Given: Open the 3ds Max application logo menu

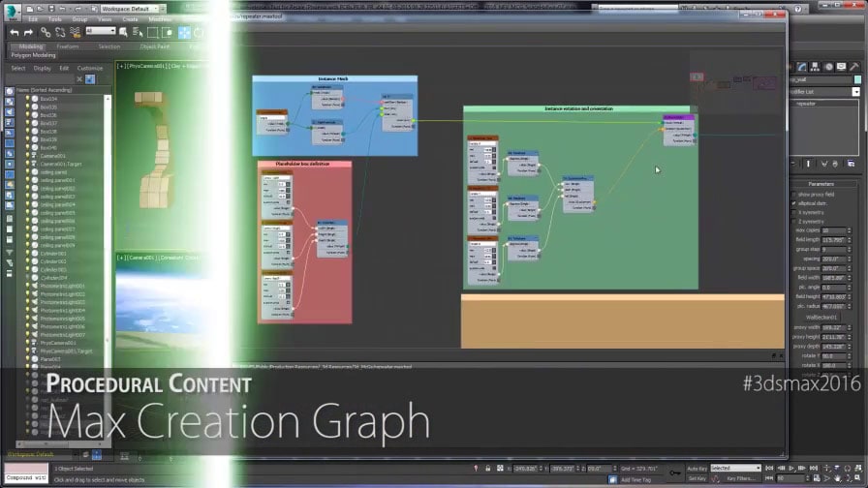Looking at the screenshot, I should (x=13, y=11).
